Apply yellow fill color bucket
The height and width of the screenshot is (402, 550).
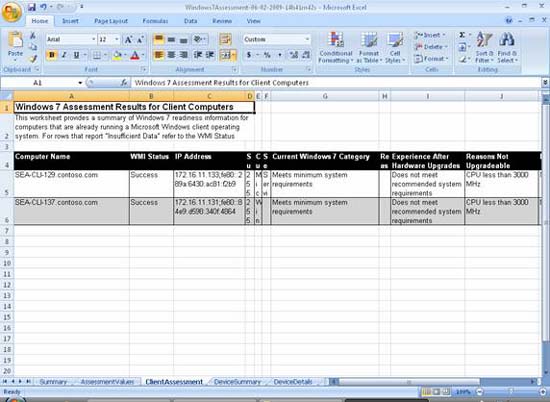click(117, 55)
